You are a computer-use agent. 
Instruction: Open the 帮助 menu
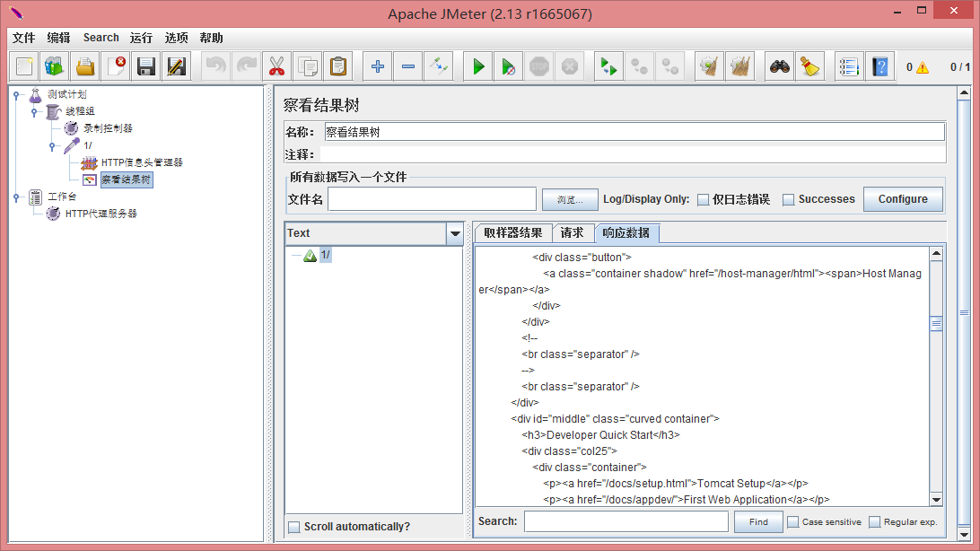(x=211, y=38)
